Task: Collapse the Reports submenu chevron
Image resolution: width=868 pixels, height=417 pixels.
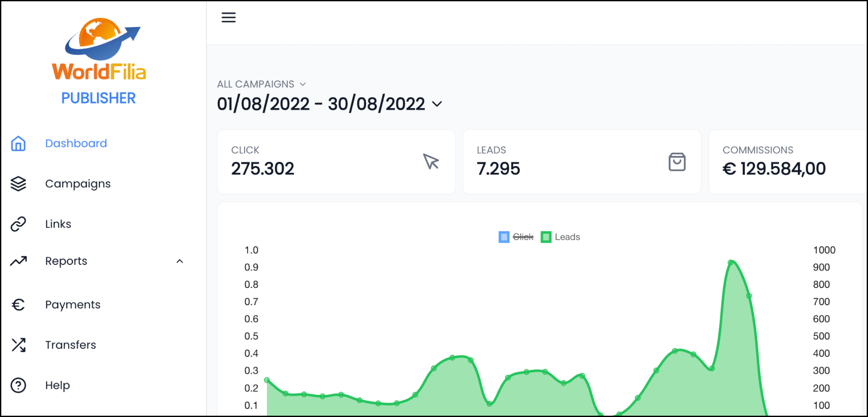Action: (180, 261)
